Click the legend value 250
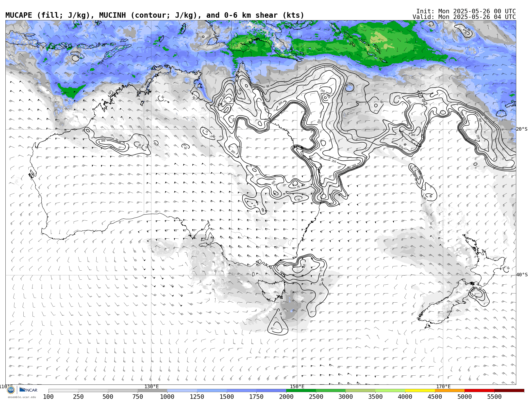Screen dimensions: 532x400 (78, 397)
